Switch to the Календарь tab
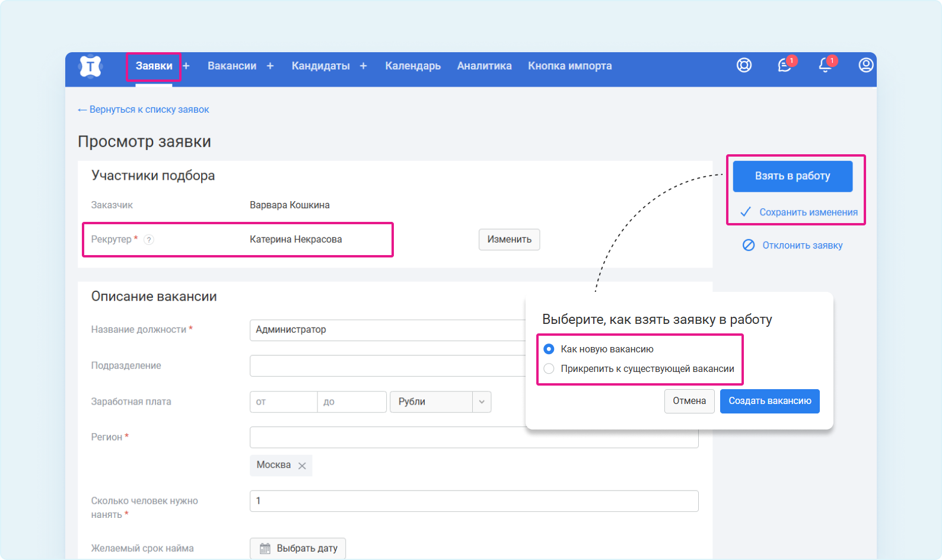Viewport: 942px width, 560px height. 413,66
